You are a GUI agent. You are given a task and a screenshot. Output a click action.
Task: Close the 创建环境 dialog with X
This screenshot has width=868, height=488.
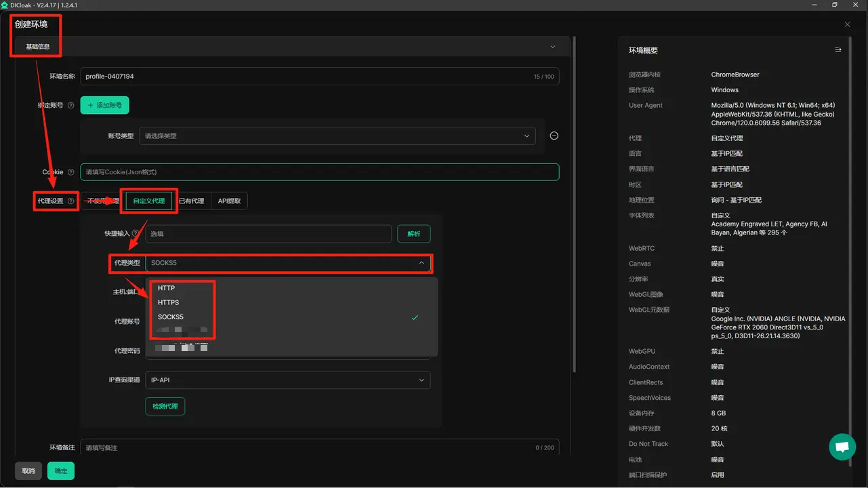click(847, 24)
